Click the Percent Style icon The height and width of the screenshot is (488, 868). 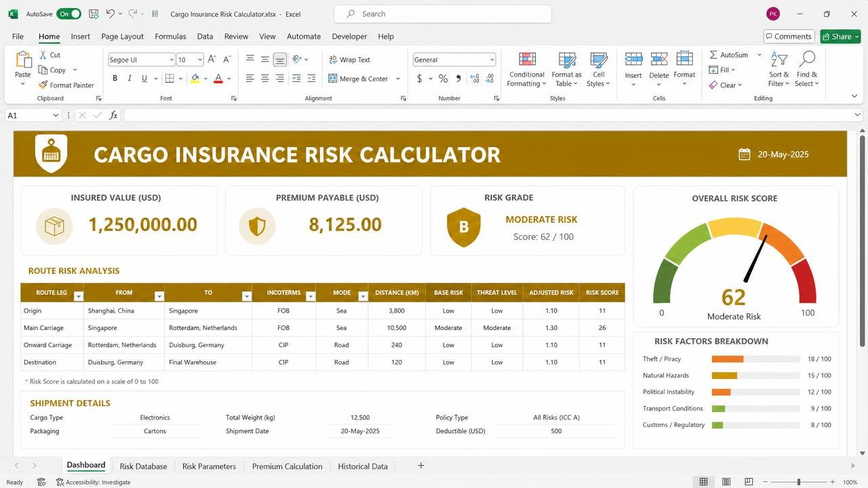(x=443, y=79)
